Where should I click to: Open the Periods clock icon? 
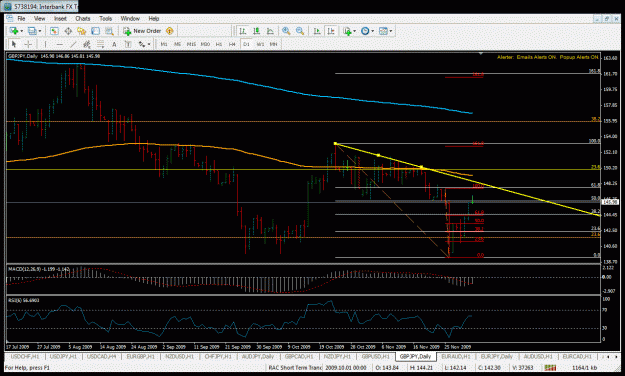coord(365,31)
